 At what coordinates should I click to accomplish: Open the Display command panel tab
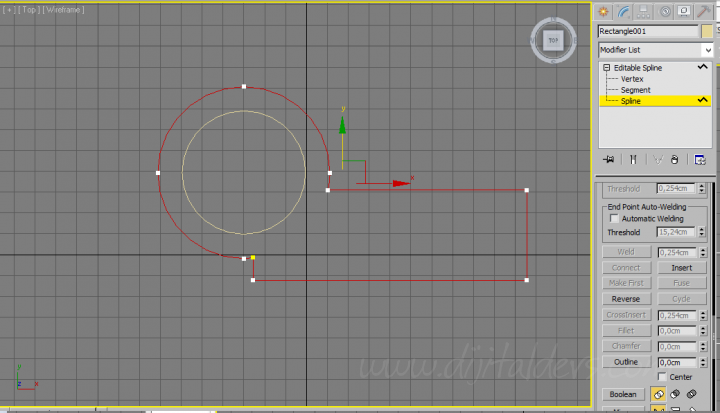(x=684, y=12)
